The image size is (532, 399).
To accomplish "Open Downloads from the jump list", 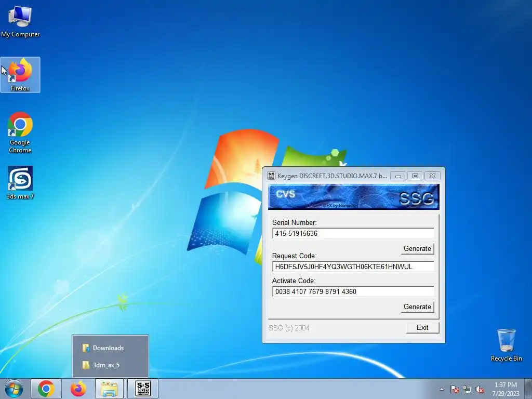I will (110, 348).
